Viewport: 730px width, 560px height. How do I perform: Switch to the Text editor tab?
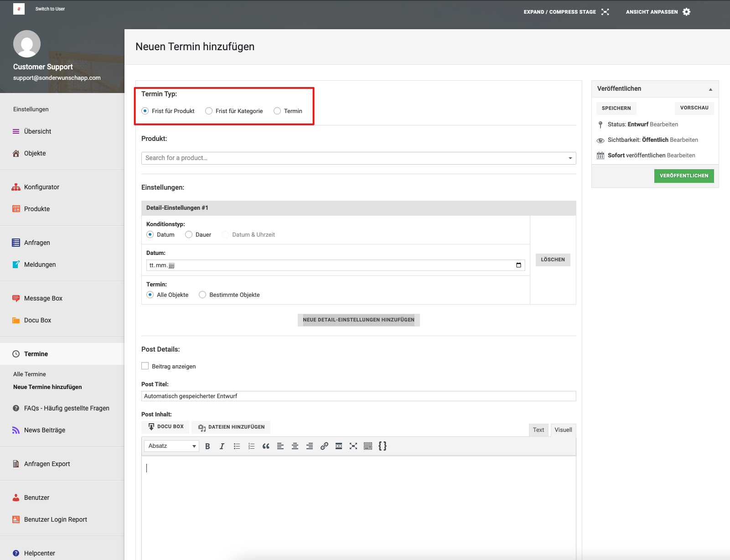pos(538,430)
